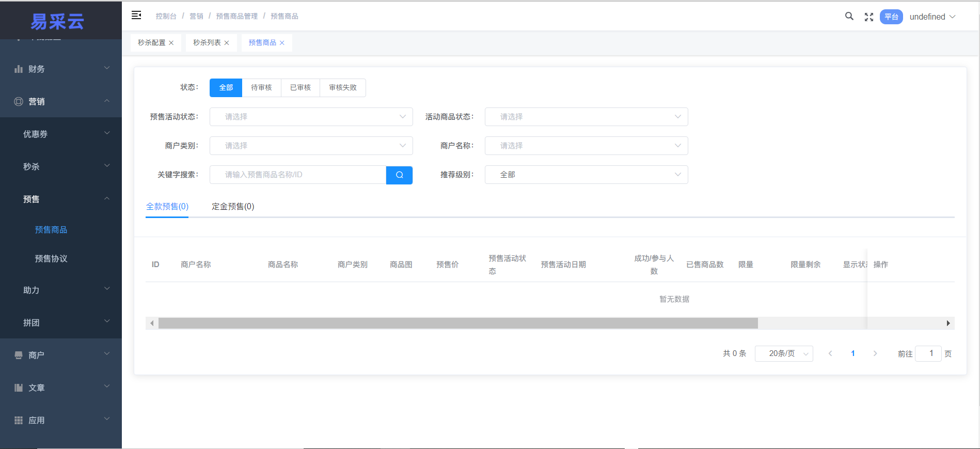This screenshot has width=980, height=449.
Task: Go to previous page arrow
Action: coord(830,353)
